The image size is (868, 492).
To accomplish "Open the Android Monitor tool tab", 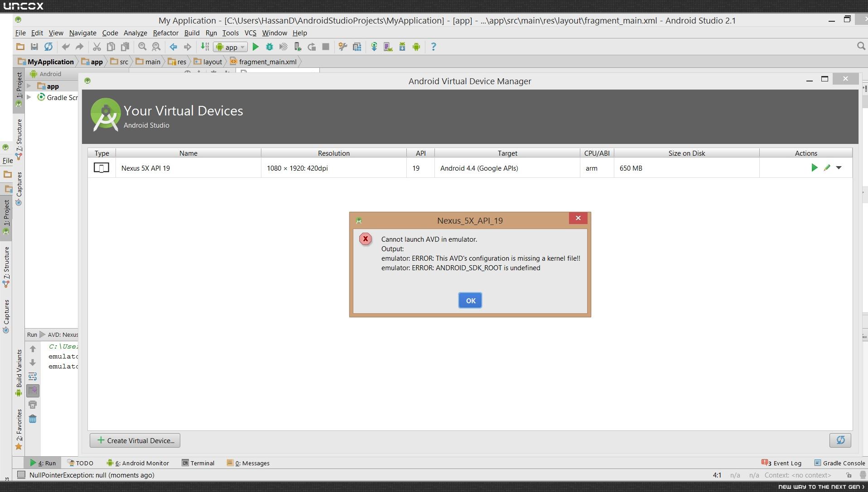I will (x=138, y=463).
